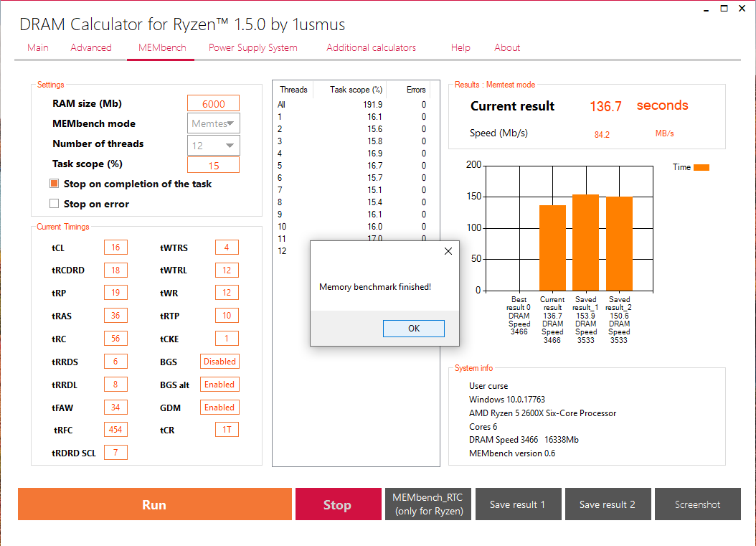Switch to the Advanced tab
Image resolution: width=756 pixels, height=546 pixels.
[x=91, y=48]
